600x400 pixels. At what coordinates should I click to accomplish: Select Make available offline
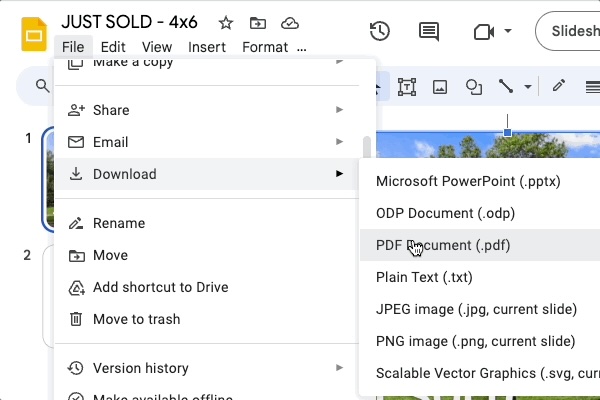[x=207, y=395]
